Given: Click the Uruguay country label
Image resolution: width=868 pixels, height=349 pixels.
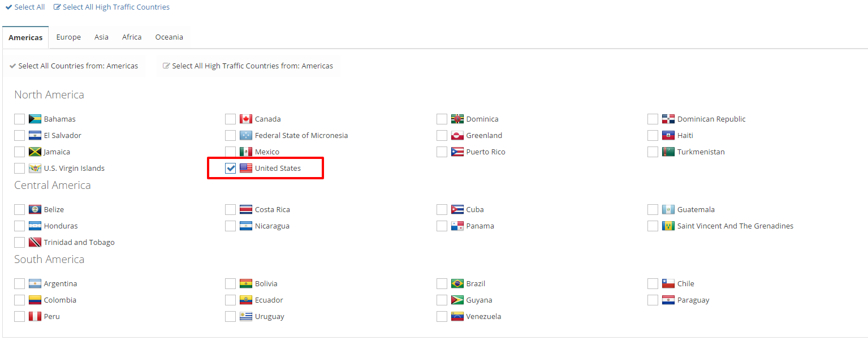Looking at the screenshot, I should [270, 316].
